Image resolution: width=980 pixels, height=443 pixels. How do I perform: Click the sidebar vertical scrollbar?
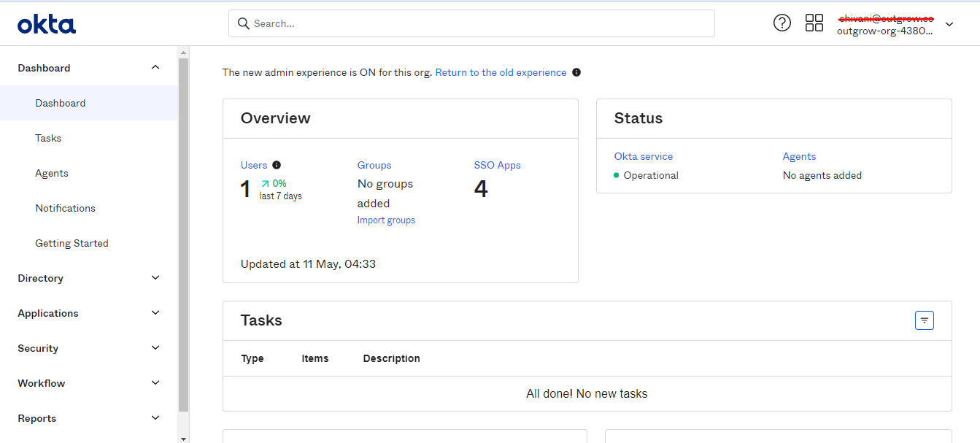pos(183,234)
